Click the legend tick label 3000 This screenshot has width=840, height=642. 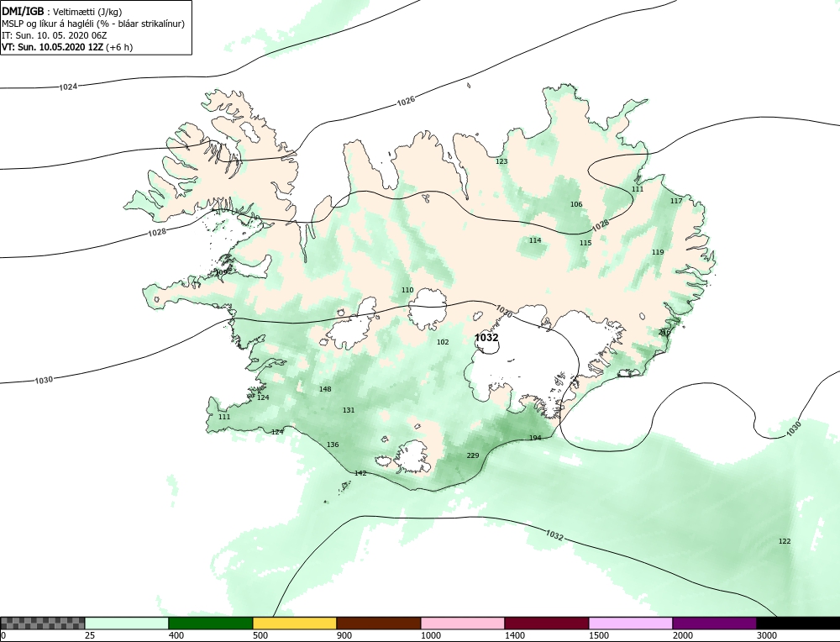[x=767, y=635]
